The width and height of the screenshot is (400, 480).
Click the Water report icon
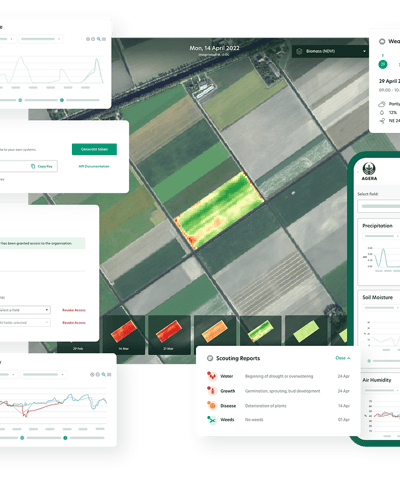211,376
